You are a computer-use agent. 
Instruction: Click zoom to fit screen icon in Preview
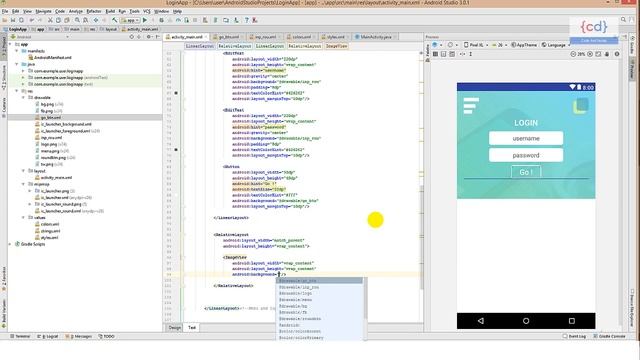(598, 54)
